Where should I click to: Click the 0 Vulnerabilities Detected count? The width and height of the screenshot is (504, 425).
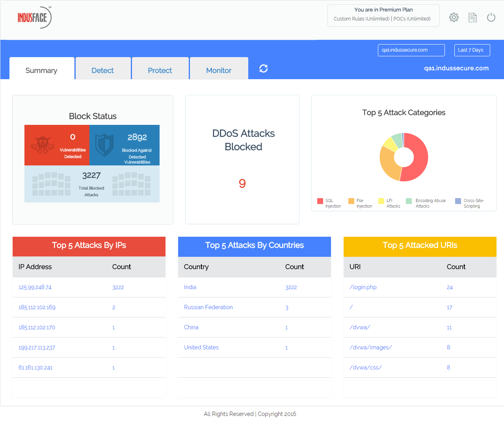[x=73, y=137]
